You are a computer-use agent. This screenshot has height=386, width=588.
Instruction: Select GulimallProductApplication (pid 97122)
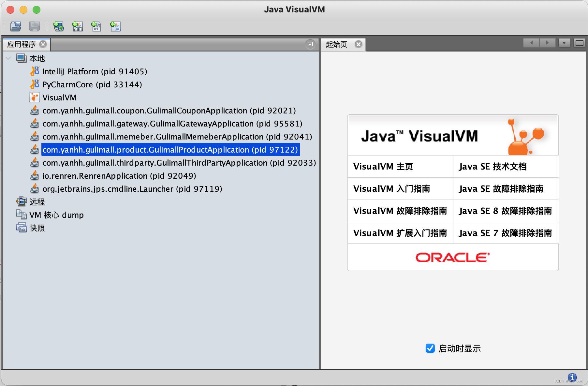click(x=170, y=150)
